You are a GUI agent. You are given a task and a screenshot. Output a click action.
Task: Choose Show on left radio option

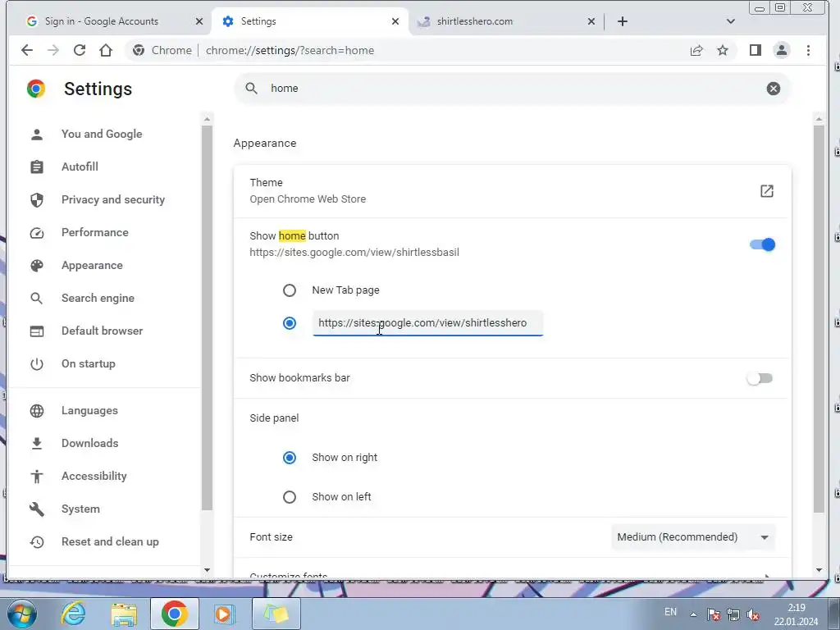click(290, 497)
